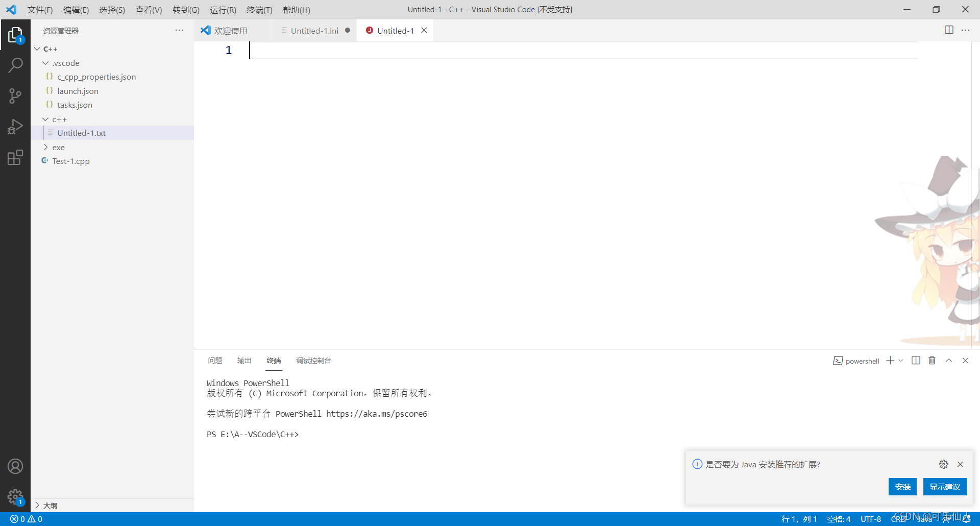Click line 1 in the editor text area
This screenshot has height=526, width=980.
[x=583, y=50]
